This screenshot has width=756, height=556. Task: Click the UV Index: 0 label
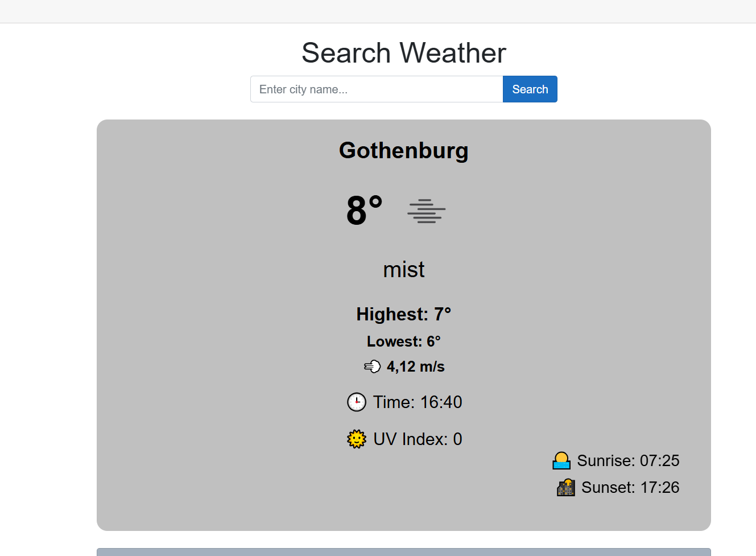pos(418,439)
